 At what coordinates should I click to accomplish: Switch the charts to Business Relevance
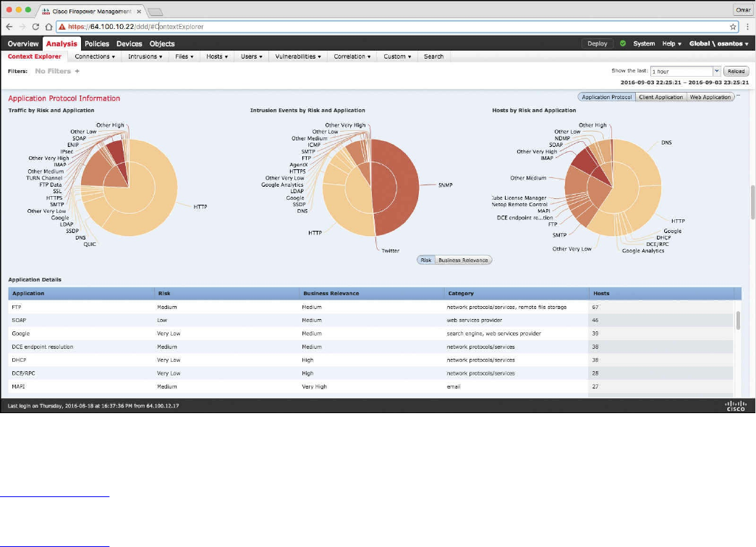(x=463, y=260)
